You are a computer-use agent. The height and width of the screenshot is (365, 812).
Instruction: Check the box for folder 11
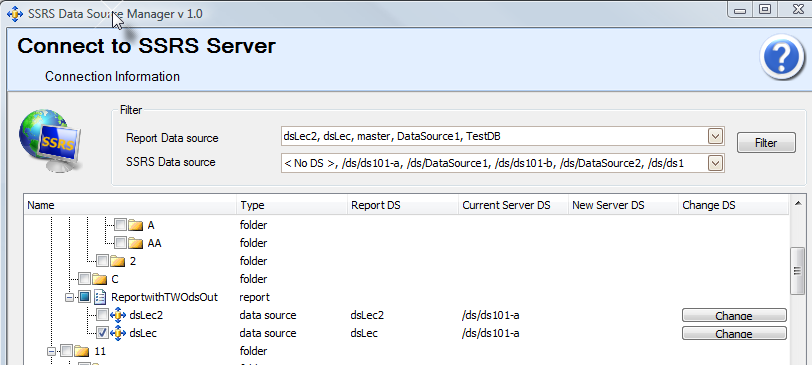(66, 351)
